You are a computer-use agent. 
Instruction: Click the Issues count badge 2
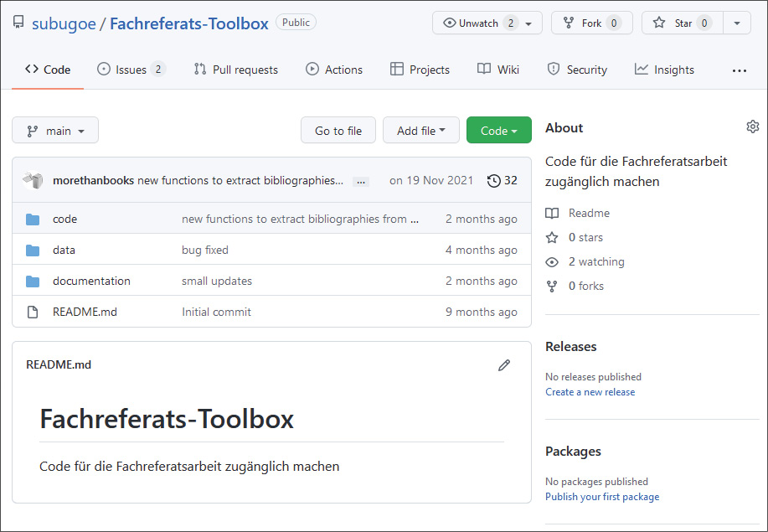[x=158, y=70]
